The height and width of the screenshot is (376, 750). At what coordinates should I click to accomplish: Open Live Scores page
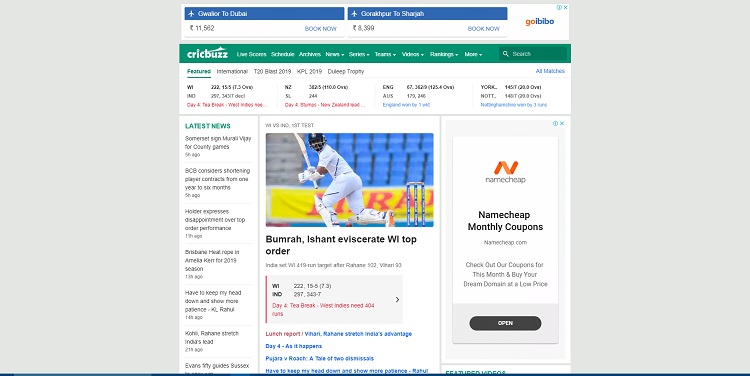click(251, 54)
